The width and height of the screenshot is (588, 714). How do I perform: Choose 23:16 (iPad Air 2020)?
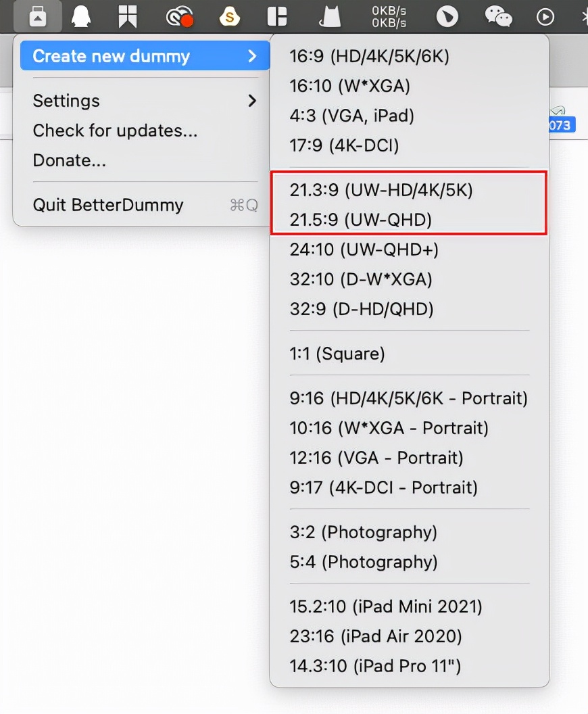[409, 636]
